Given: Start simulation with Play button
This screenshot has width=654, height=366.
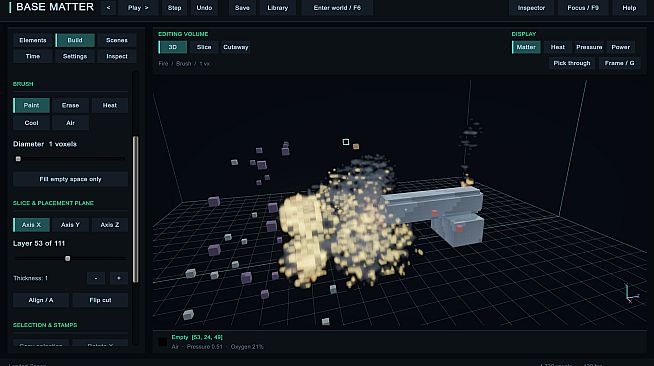Looking at the screenshot, I should point(138,8).
